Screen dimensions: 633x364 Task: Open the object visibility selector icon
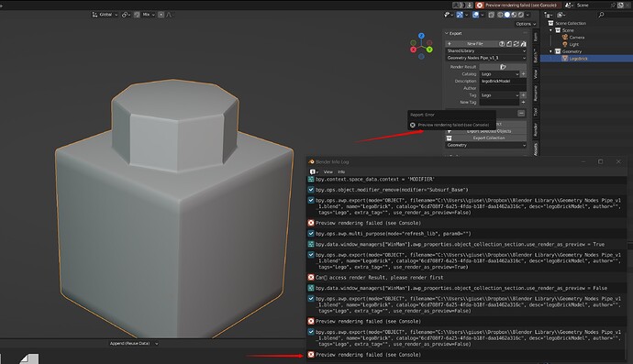click(448, 15)
